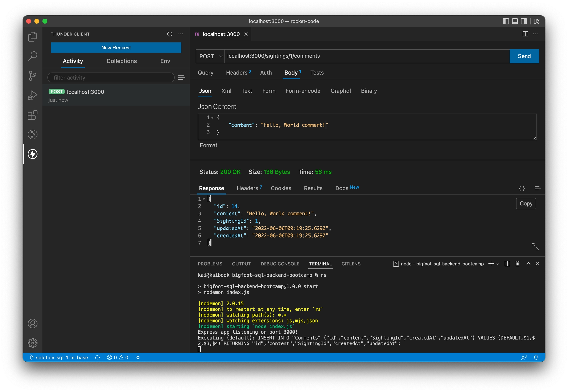The height and width of the screenshot is (392, 568).
Task: Open the GitLens sidebar icon
Action: [33, 134]
